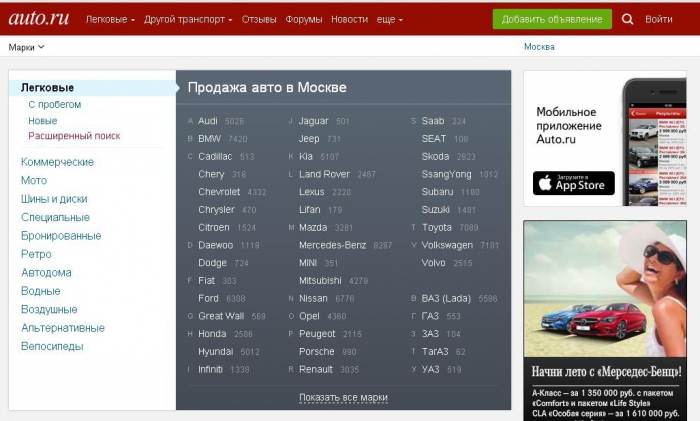The width and height of the screenshot is (700, 421).
Task: Go home via the auto.ru logo
Action: [x=39, y=18]
